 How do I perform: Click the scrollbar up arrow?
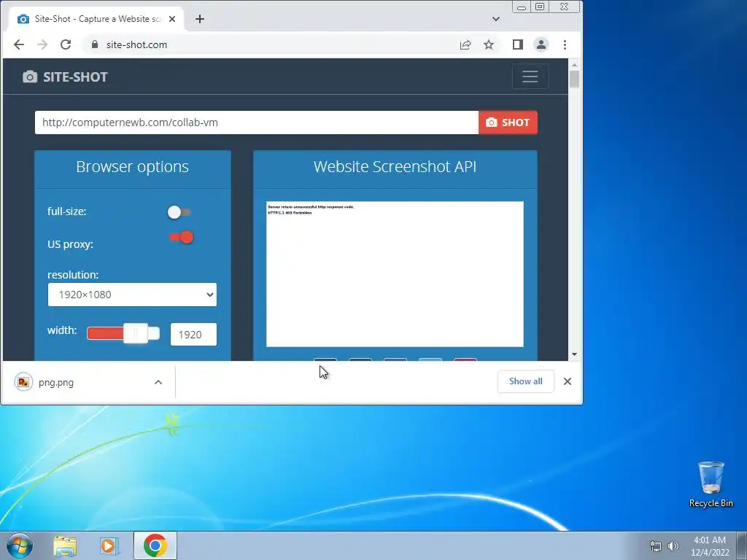click(x=574, y=65)
